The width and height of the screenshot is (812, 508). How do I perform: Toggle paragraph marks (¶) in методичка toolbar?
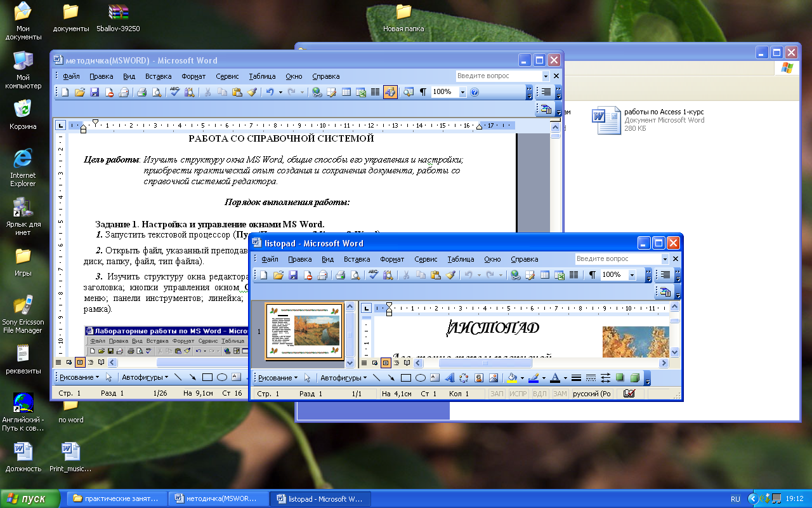click(x=423, y=92)
